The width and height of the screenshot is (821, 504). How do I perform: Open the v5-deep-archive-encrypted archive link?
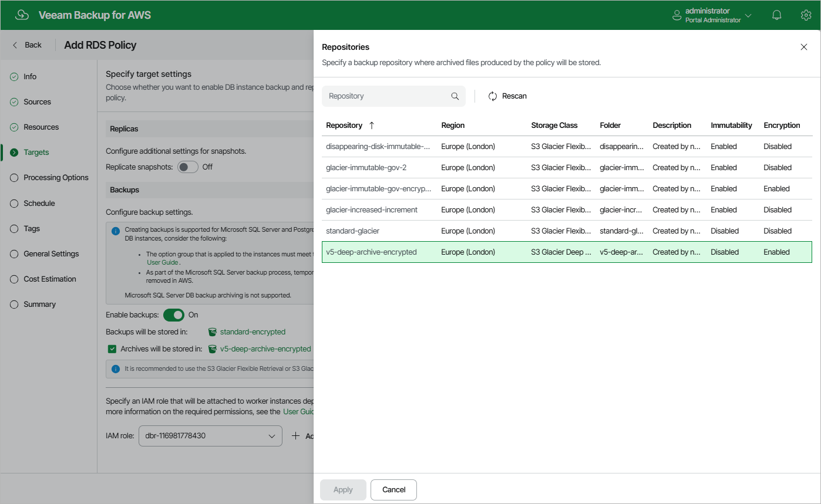tap(265, 349)
